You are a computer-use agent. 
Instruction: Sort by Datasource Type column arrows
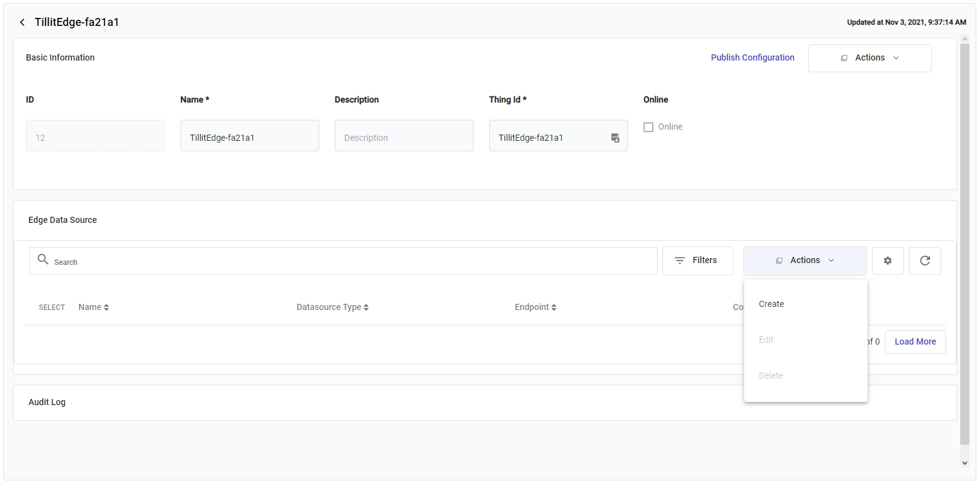(x=366, y=308)
